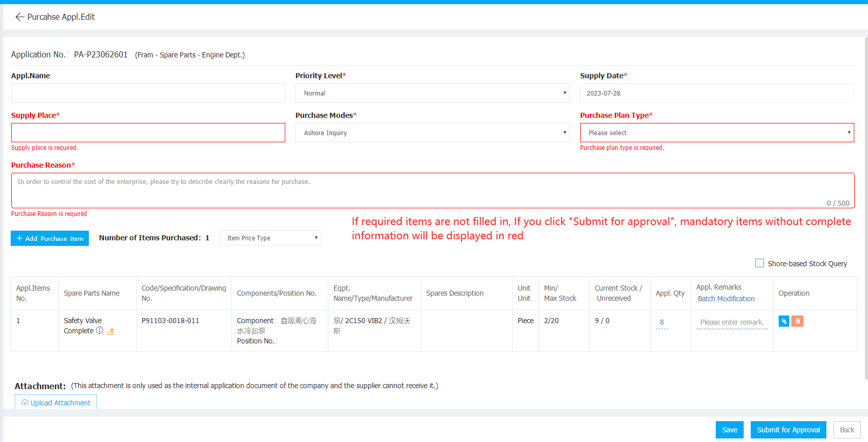Open the Priority Level dropdown
868x442 pixels.
[x=432, y=93]
